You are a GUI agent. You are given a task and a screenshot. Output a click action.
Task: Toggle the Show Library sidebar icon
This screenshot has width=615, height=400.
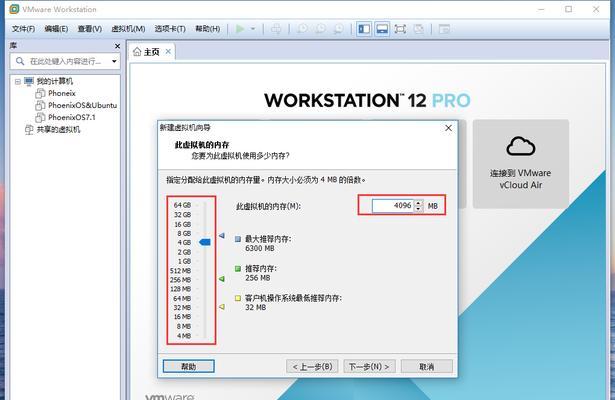[364, 29]
